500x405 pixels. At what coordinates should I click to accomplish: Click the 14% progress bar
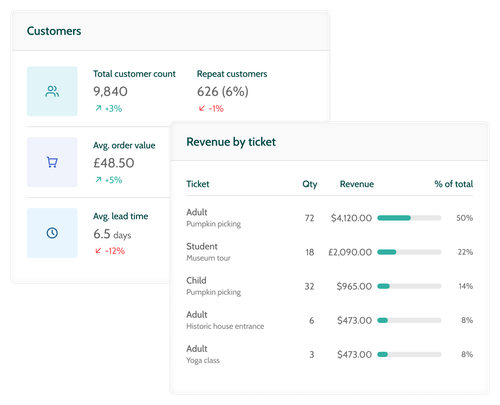[x=409, y=286]
